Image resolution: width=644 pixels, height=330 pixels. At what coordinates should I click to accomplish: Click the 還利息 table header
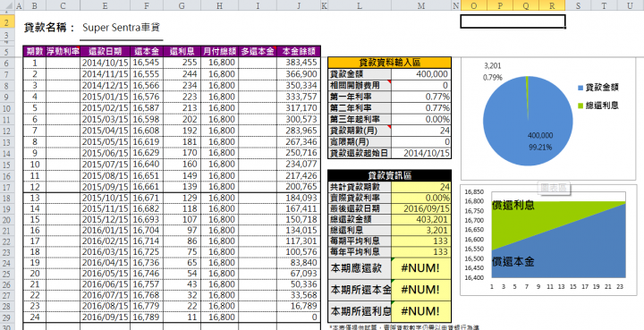coord(182,51)
